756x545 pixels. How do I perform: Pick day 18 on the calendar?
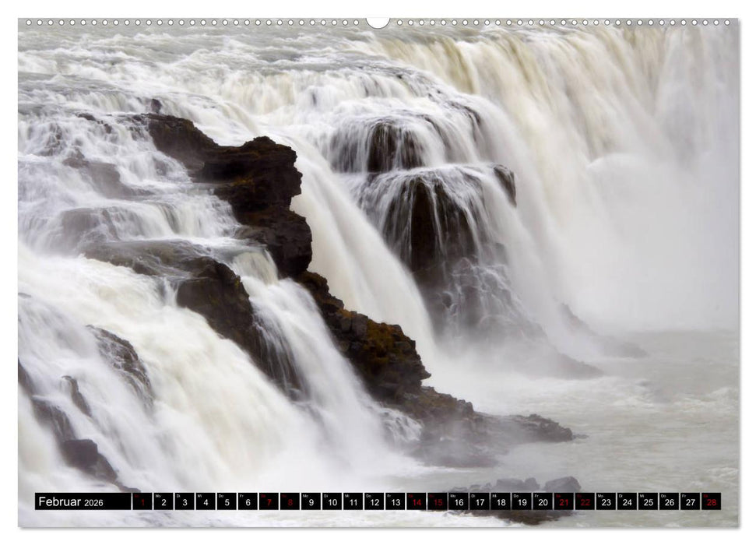(x=500, y=501)
